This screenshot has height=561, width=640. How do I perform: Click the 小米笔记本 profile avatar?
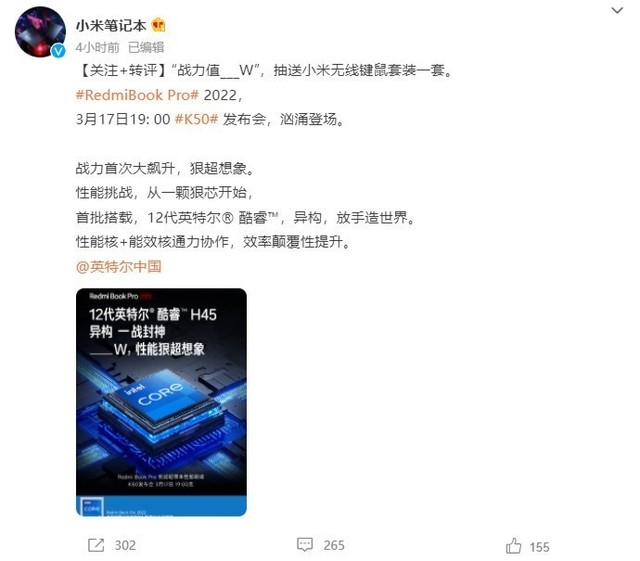(x=40, y=32)
